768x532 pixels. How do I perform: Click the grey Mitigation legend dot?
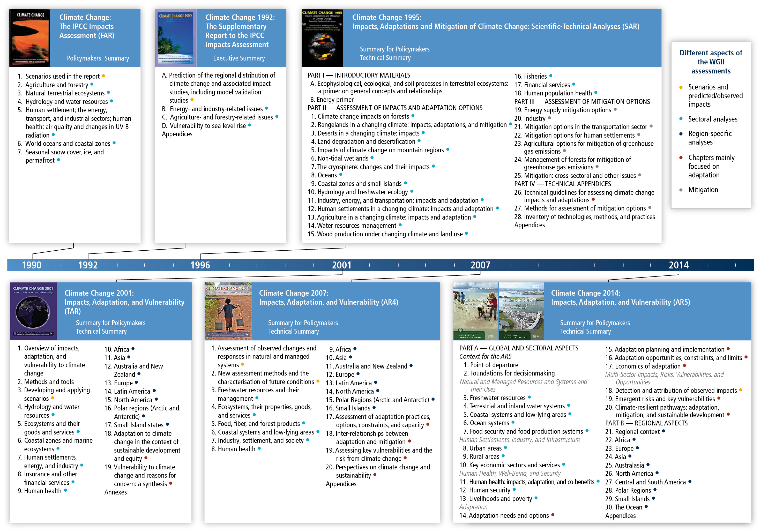click(x=681, y=190)
